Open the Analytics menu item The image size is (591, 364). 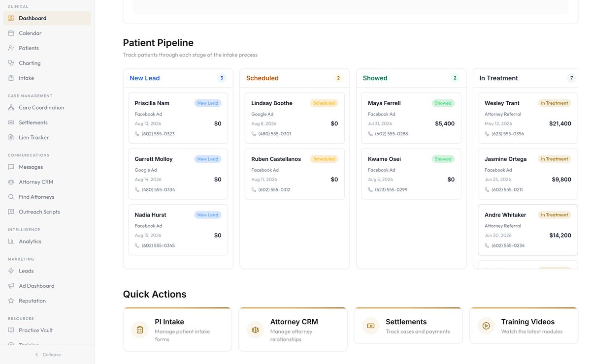click(47, 241)
